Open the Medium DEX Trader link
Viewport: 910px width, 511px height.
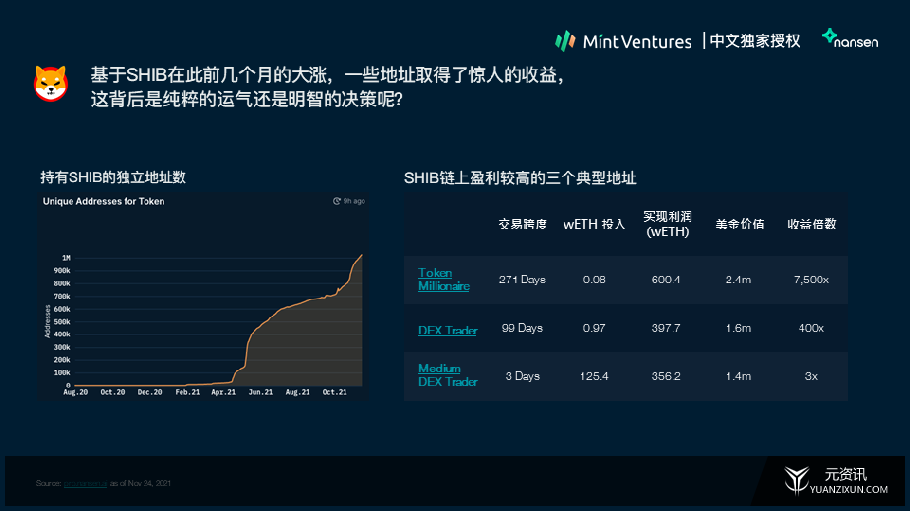point(447,375)
